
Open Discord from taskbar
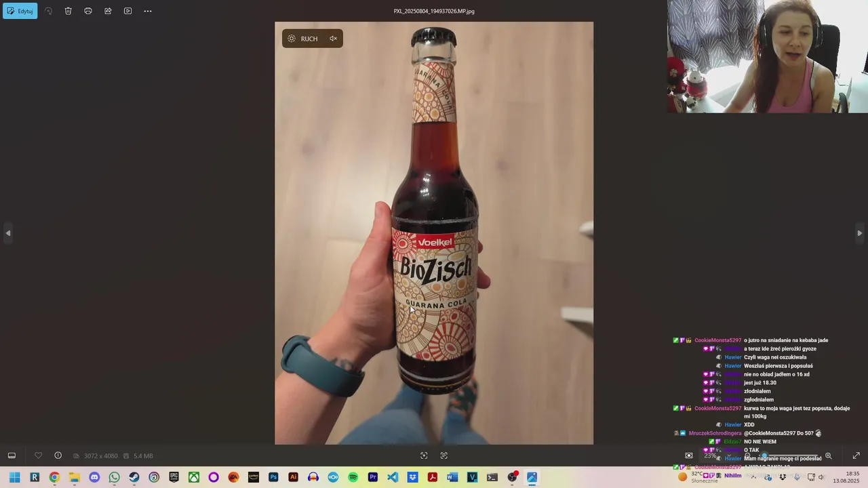point(94,477)
